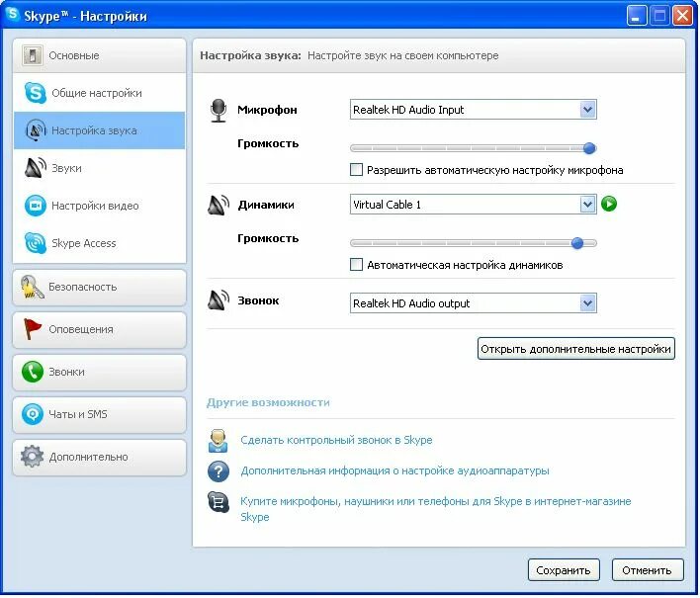Click the operator icon beside test call link

pos(219,441)
